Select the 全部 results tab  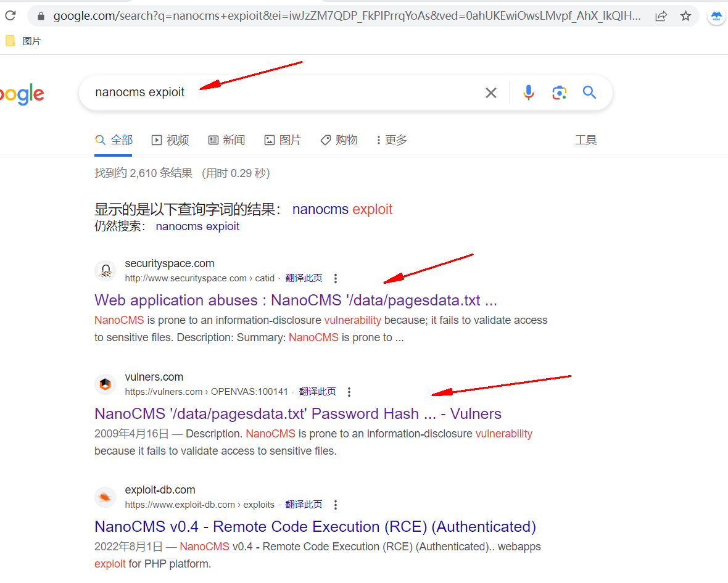[x=114, y=139]
